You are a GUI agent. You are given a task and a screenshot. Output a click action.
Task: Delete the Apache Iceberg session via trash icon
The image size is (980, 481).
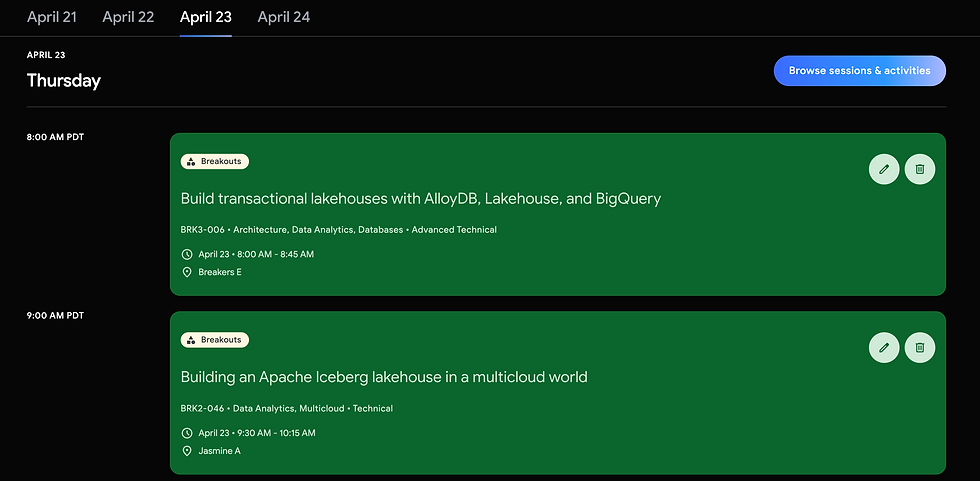(x=920, y=348)
